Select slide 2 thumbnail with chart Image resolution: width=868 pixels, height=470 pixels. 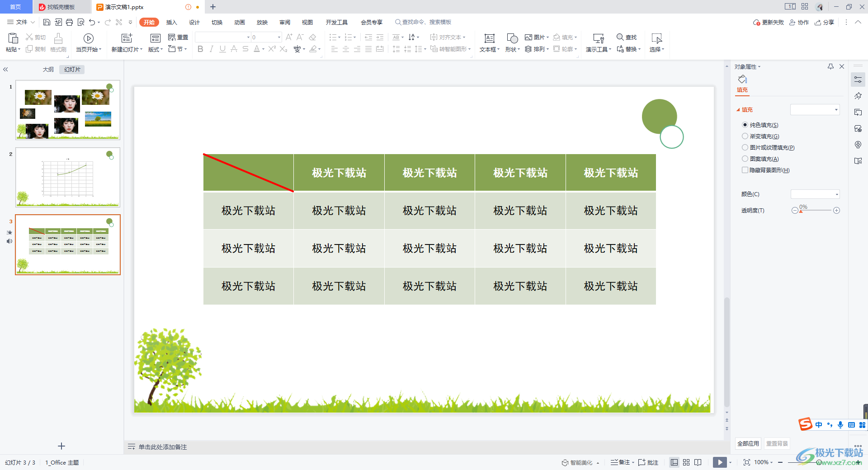pos(68,177)
